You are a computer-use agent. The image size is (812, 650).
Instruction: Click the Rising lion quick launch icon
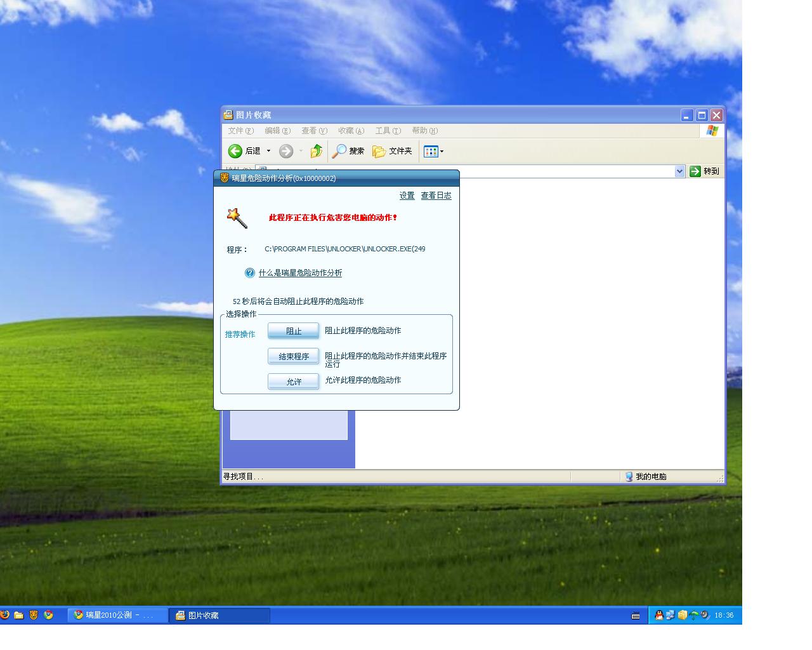tap(34, 614)
